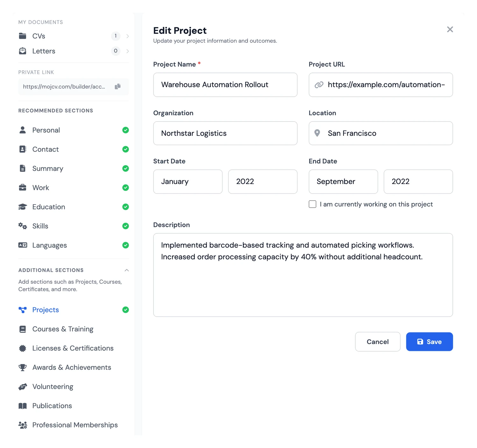This screenshot has width=477, height=448.
Task: Check 'I am currently working on this project'
Action: tap(313, 204)
